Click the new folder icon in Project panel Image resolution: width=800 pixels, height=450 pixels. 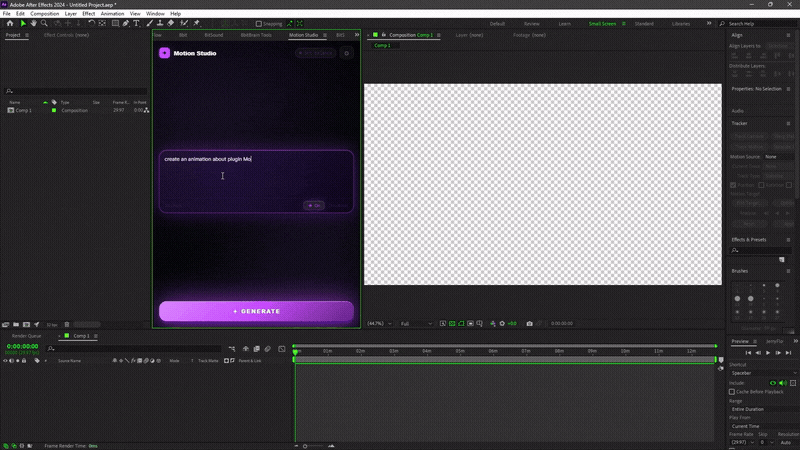[16, 324]
